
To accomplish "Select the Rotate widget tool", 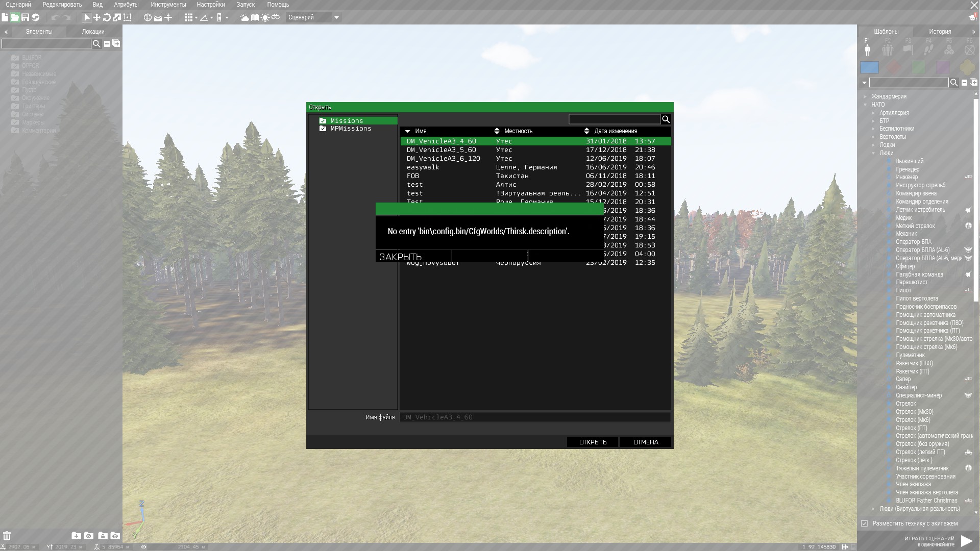I will tap(107, 17).
